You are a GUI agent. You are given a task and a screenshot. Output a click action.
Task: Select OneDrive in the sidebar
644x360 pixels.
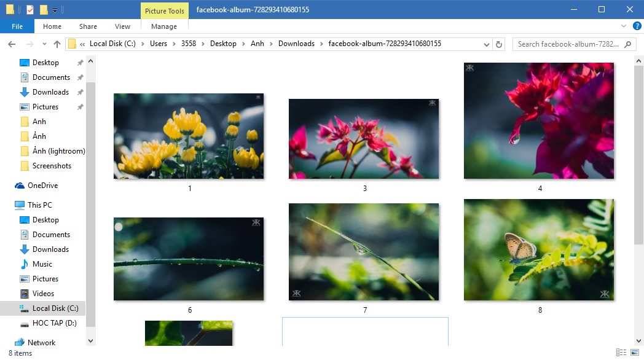[42, 185]
